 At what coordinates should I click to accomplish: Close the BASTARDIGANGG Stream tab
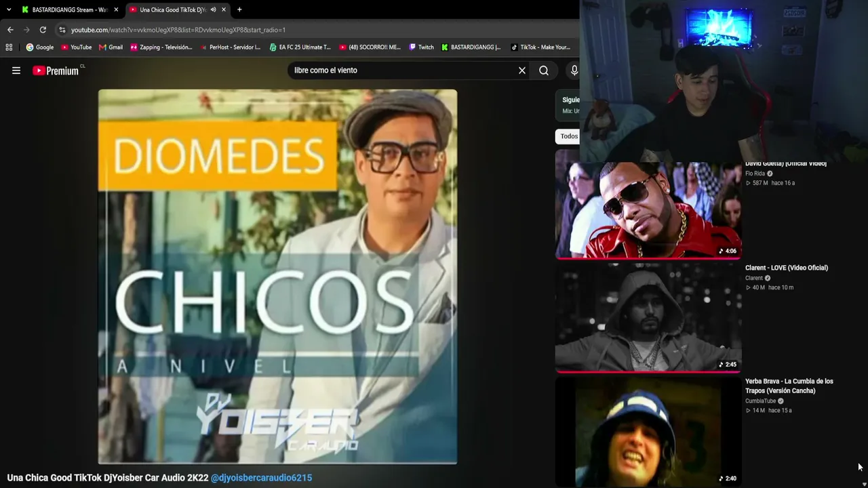click(116, 9)
